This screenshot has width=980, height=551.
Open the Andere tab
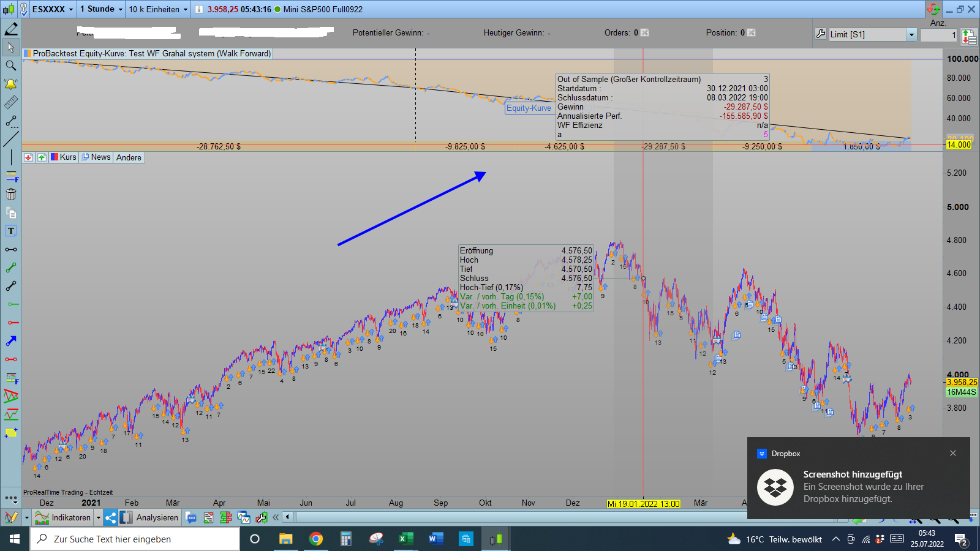[x=129, y=157]
